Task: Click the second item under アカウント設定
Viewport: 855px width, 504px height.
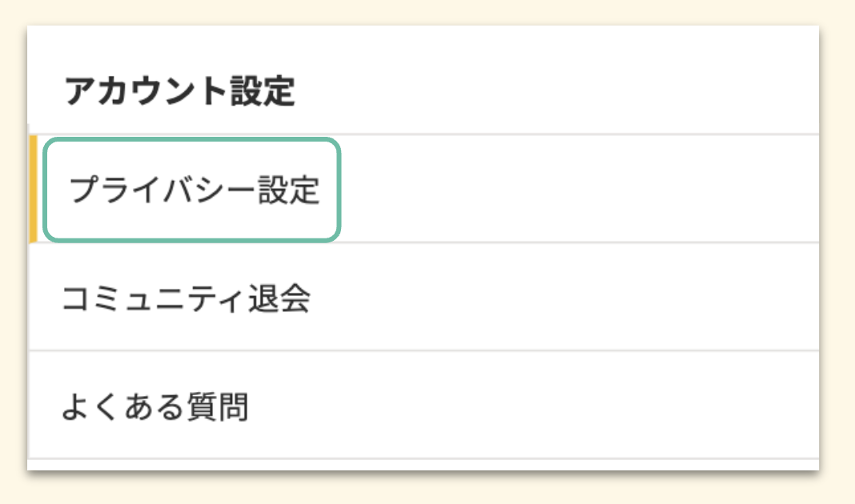Action: tap(186, 299)
